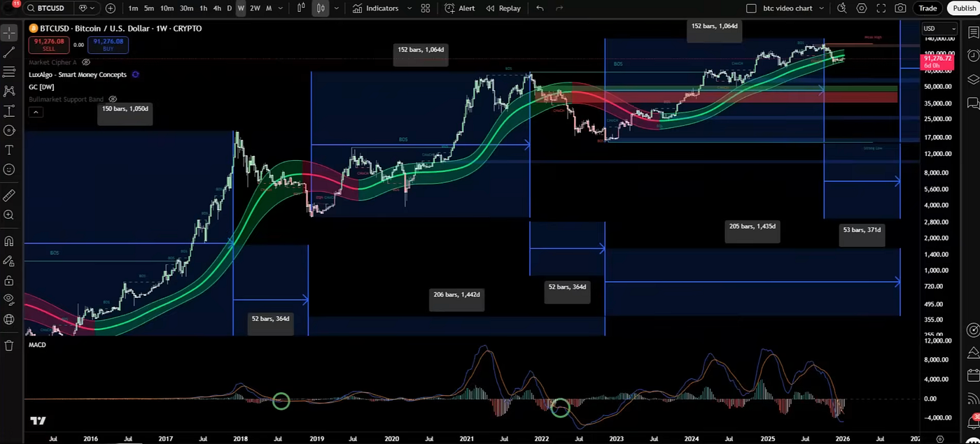
Task: Switch to the 4h timeframe
Action: [x=217, y=8]
